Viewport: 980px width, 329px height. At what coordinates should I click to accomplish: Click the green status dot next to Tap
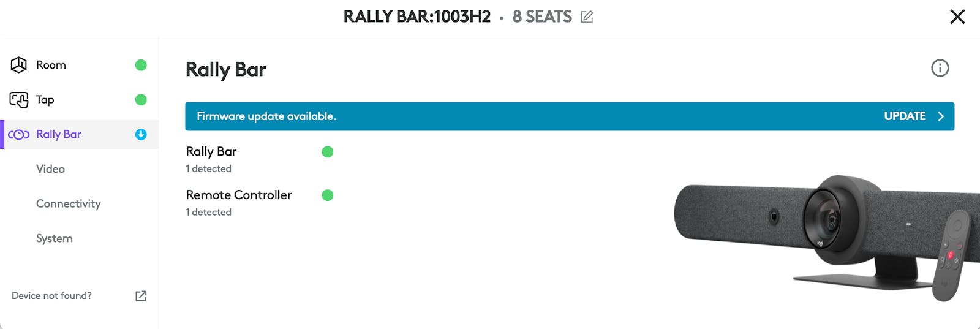coord(141,100)
